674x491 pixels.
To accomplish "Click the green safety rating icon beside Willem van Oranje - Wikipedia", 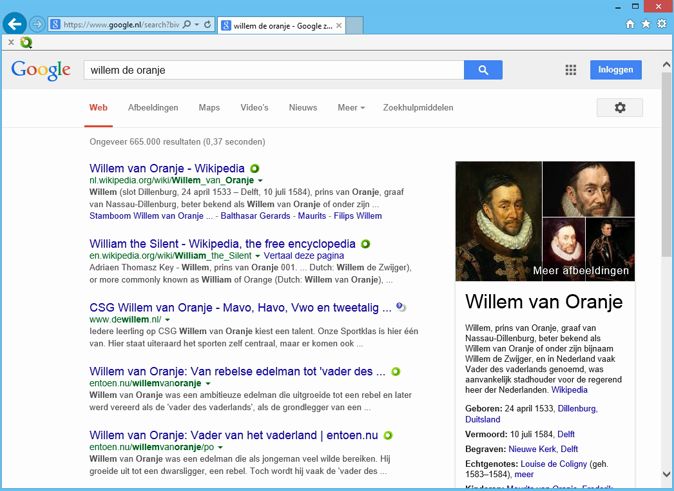I will (x=254, y=169).
